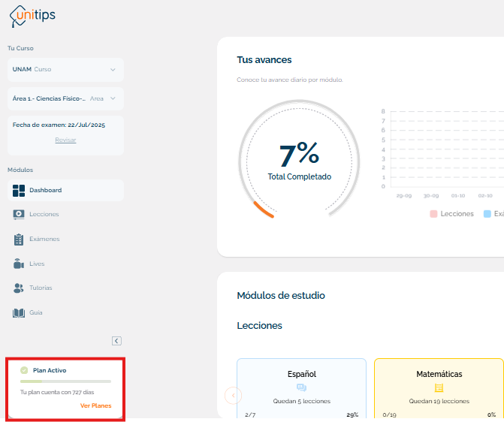Go to the Lecciones menu item
504x422 pixels.
click(x=44, y=215)
